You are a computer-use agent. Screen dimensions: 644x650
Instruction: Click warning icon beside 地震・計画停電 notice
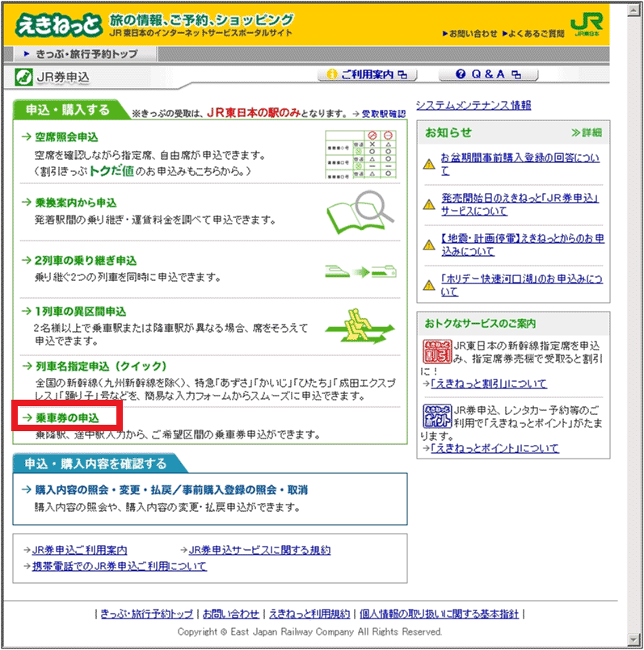pyautogui.click(x=428, y=245)
